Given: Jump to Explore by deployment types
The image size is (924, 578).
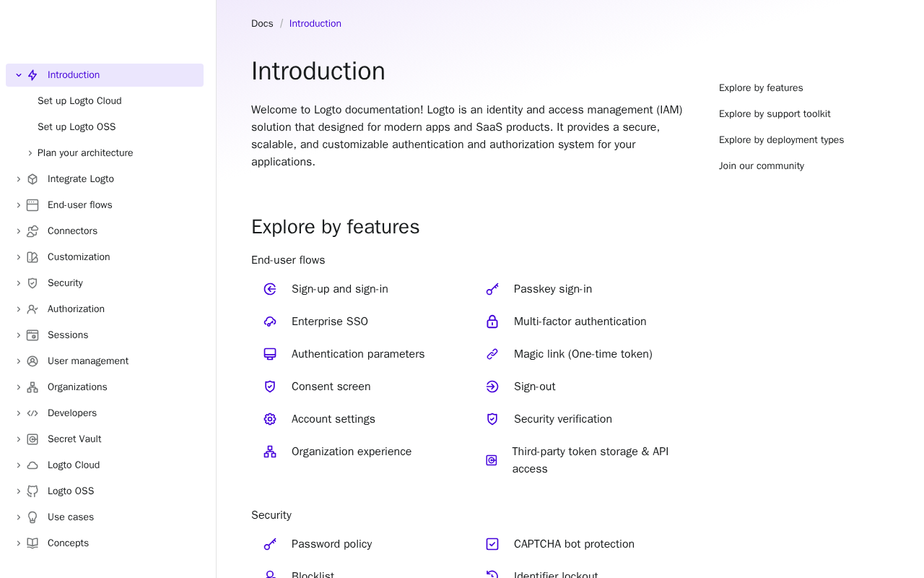Looking at the screenshot, I should click(781, 140).
